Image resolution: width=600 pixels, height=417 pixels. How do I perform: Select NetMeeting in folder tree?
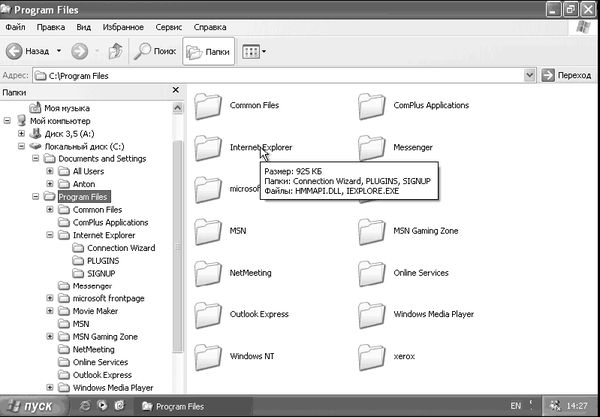86,349
